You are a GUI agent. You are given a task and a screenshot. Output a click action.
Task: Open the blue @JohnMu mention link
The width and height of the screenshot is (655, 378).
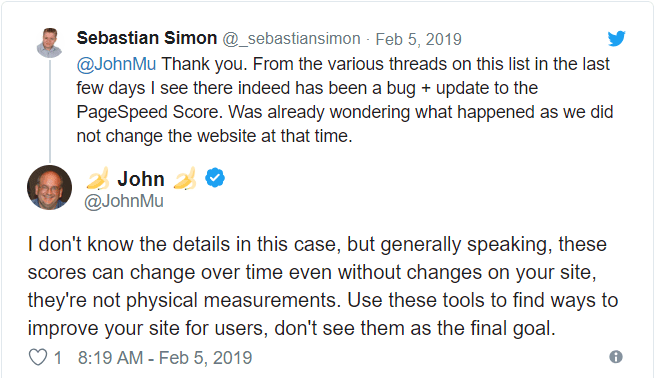[116, 64]
